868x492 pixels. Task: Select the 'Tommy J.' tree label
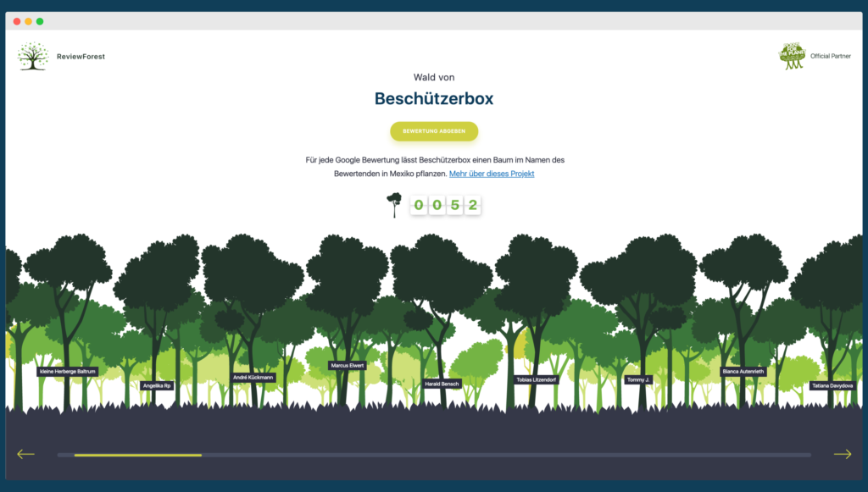point(638,379)
